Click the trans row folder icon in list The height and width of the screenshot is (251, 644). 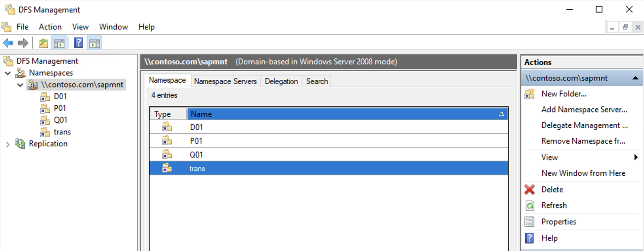[x=167, y=168]
